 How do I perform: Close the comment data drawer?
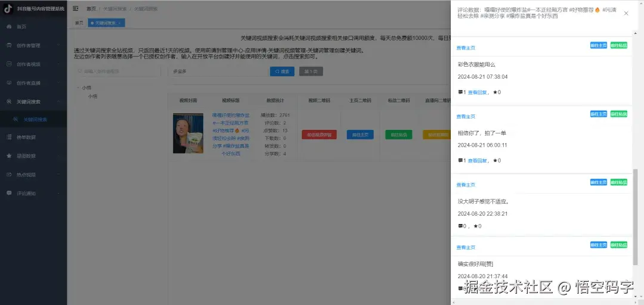pos(626,13)
